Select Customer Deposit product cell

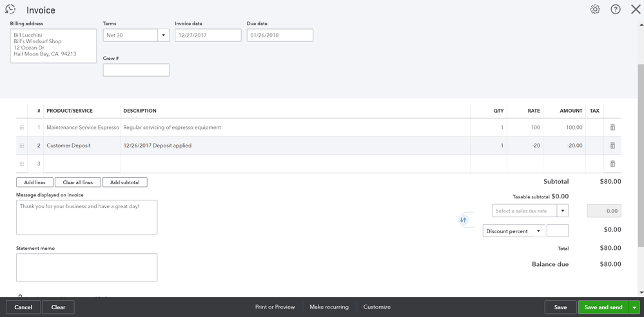point(82,146)
